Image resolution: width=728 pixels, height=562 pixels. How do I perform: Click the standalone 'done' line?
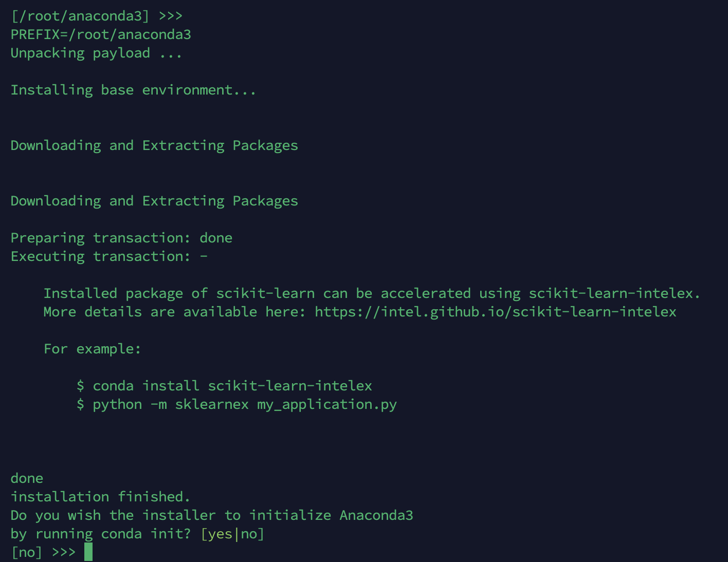27,478
